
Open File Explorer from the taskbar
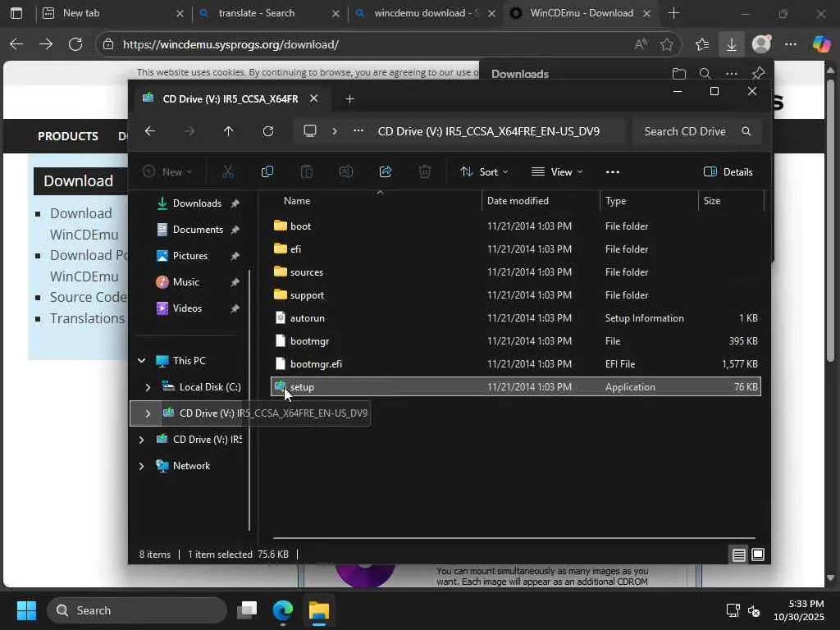click(319, 609)
